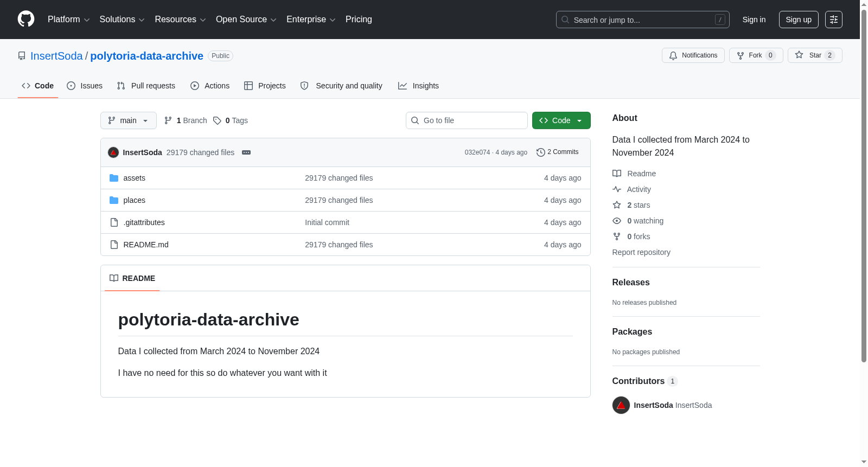Open the Packages heading link

(632, 332)
